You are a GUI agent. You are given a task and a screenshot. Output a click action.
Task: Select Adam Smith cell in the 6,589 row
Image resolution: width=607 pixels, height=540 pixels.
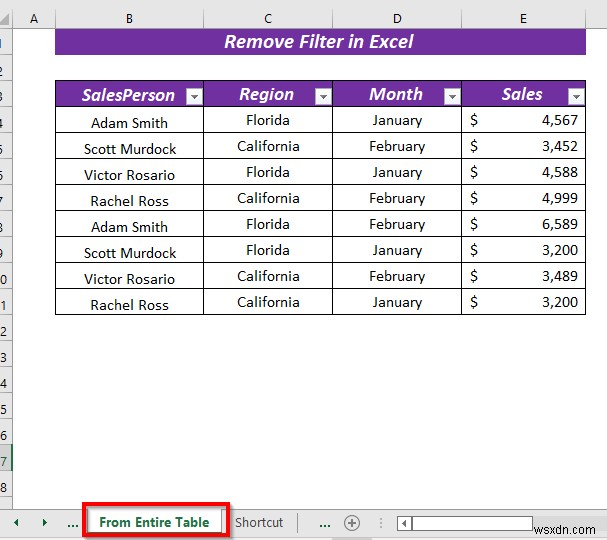click(x=129, y=224)
